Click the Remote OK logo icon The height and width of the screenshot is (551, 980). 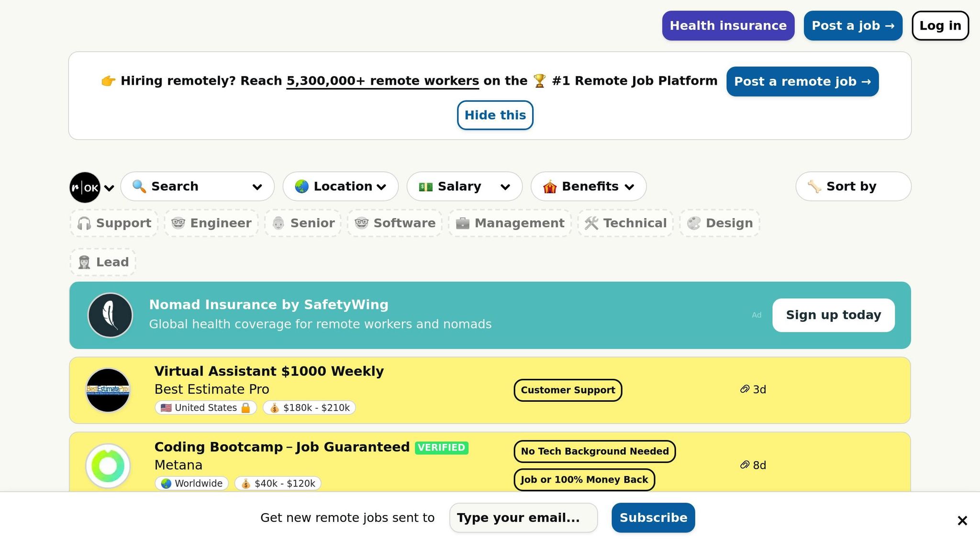(85, 187)
